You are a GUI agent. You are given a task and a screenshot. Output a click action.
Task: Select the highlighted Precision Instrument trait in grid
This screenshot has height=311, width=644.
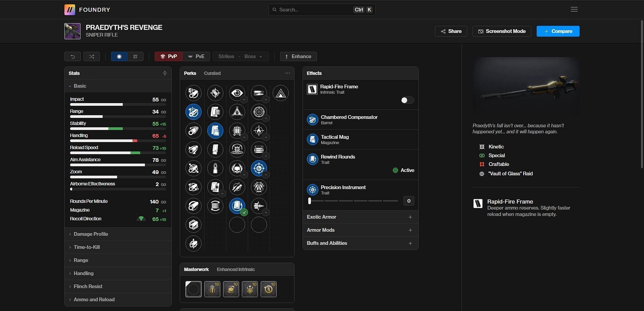259,168
